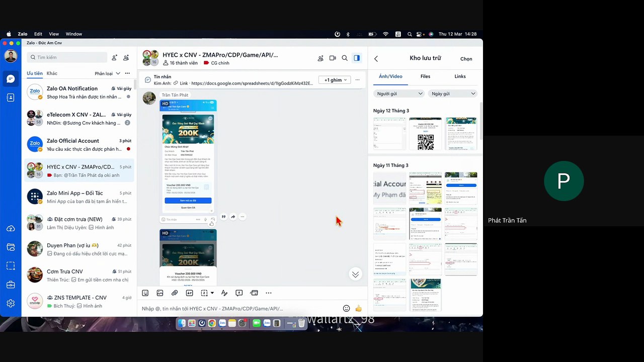Switch to Ảnh/Video tab
Image resolution: width=644 pixels, height=362 pixels.
coord(390,76)
